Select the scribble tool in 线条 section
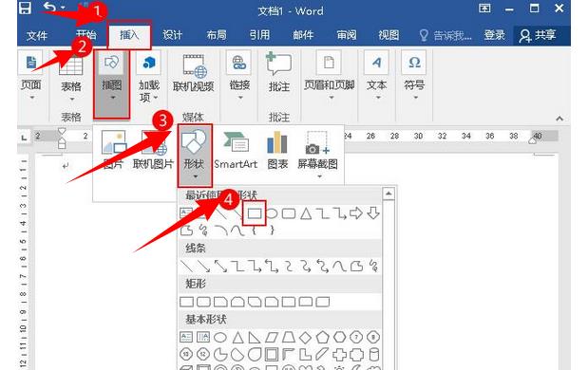Image resolution: width=588 pixels, height=370 pixels. (x=373, y=266)
